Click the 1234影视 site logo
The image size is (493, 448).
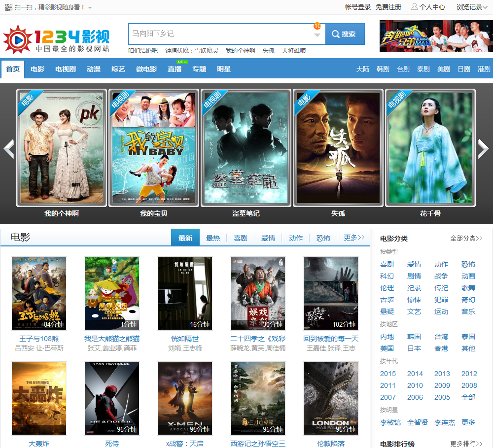pos(56,38)
